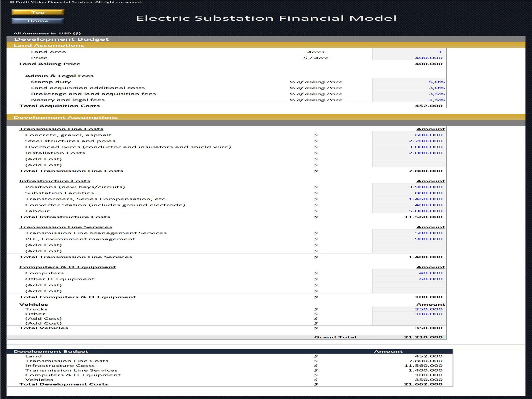Select the Stamp duty 5,0% cell

click(409, 82)
